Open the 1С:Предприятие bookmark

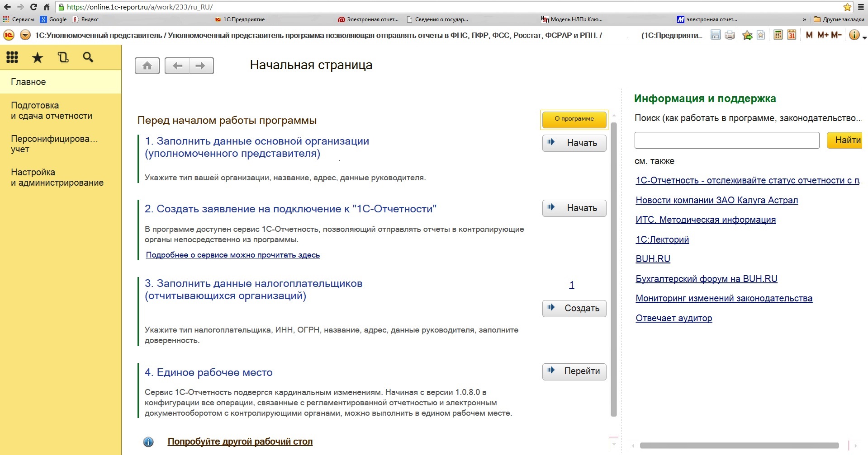click(240, 19)
